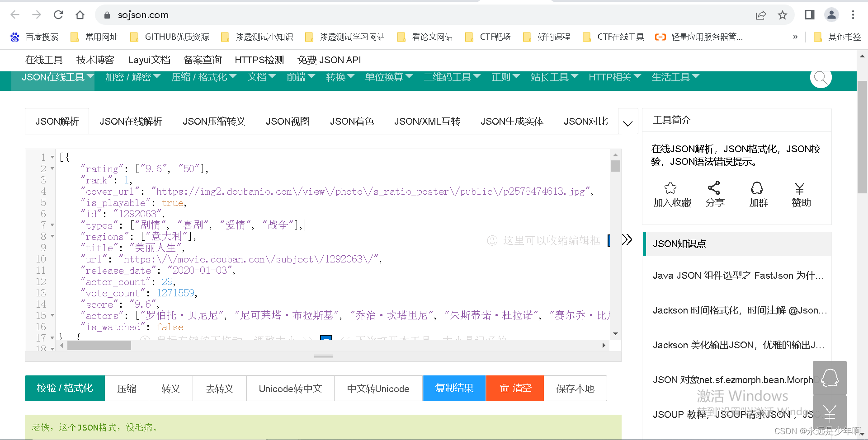Collapse code fold arrow on line 1
This screenshot has width=868, height=440.
tap(52, 157)
